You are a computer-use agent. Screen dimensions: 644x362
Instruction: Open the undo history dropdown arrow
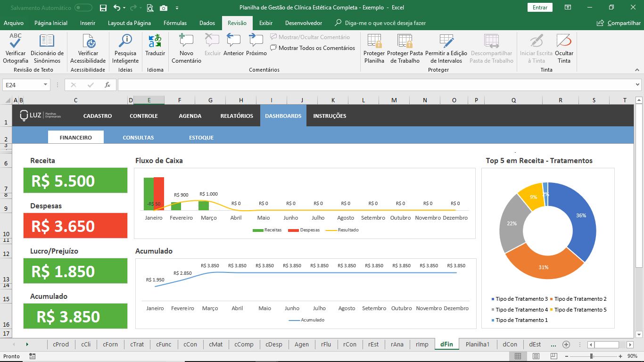[x=124, y=8]
